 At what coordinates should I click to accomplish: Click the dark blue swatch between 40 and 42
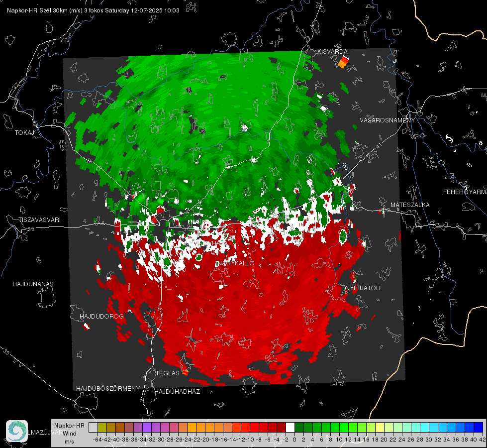tap(479, 428)
